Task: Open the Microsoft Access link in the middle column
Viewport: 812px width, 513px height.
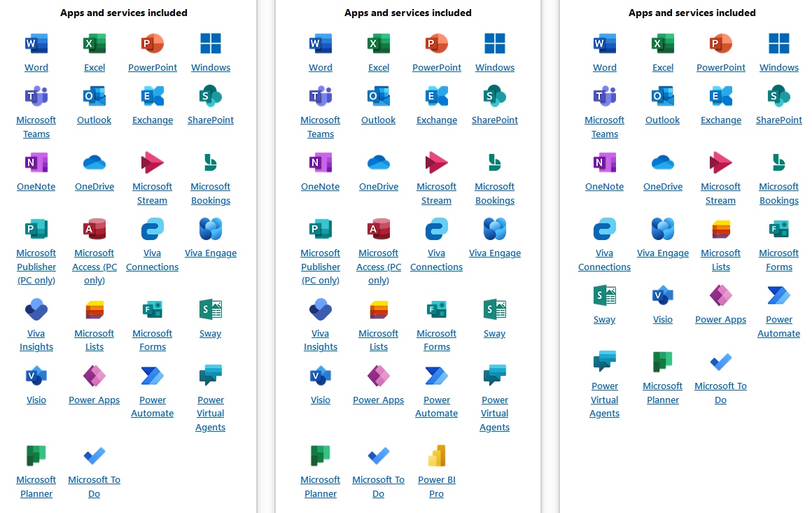Action: (379, 267)
